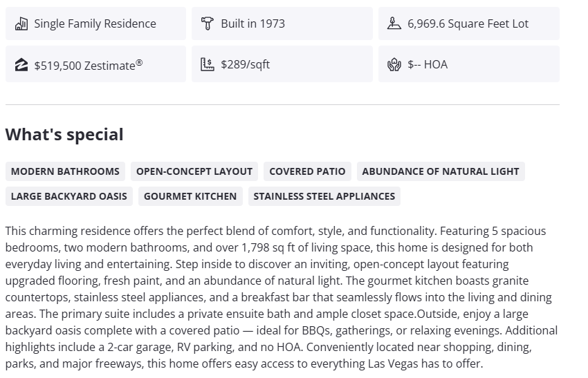Click the $289/sqft text
This screenshot has height=378, width=588.
(x=246, y=64)
